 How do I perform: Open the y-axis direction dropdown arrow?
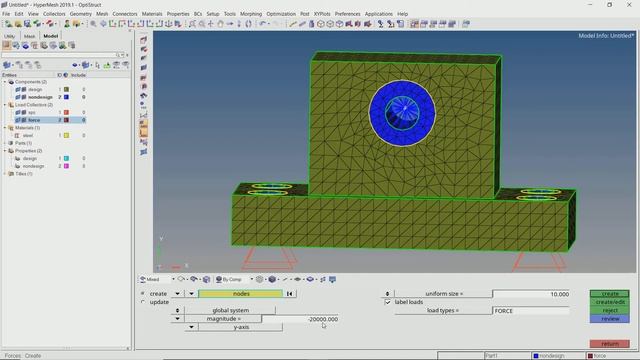point(191,327)
